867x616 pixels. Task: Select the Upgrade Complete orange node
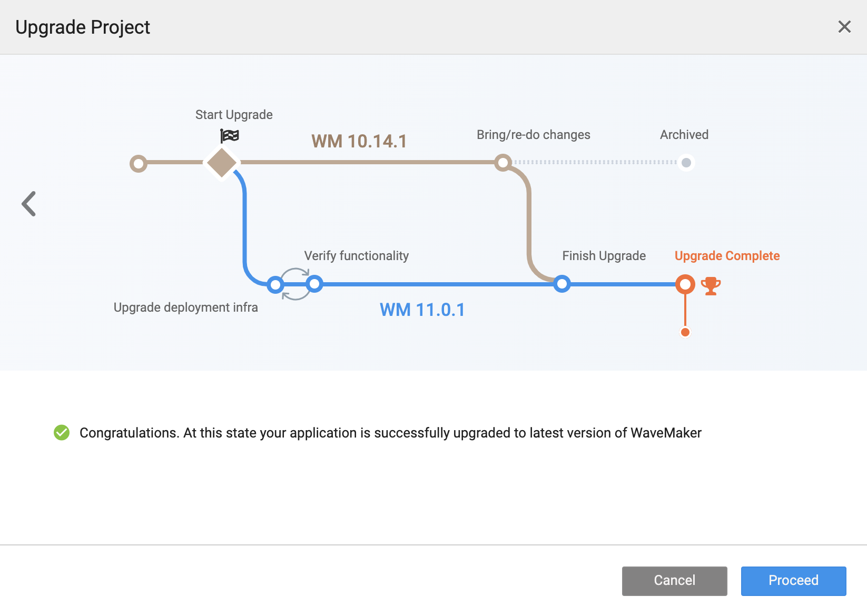point(685,284)
